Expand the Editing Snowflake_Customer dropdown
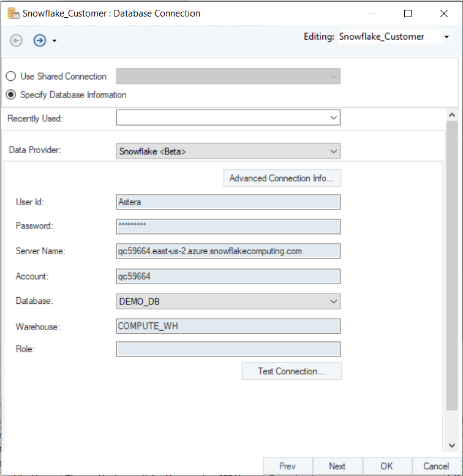Image resolution: width=463 pixels, height=476 pixels. click(x=446, y=37)
